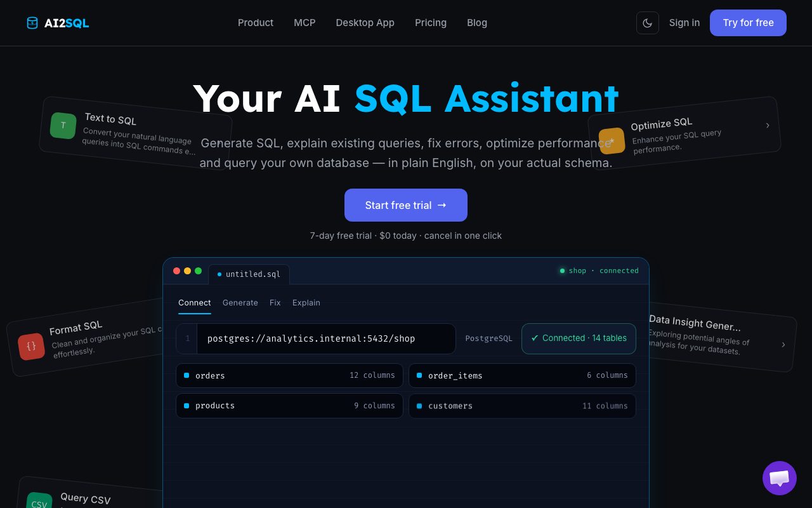Select the orders table row
812x508 pixels.
coord(289,375)
